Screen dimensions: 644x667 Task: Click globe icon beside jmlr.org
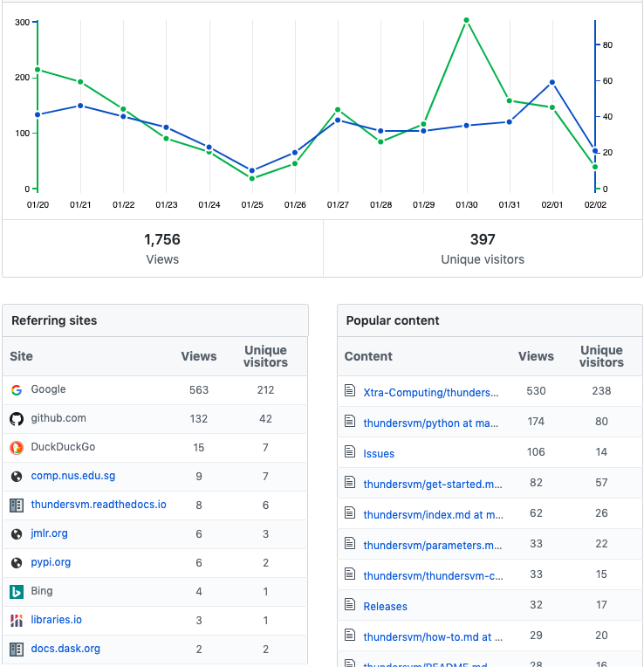pos(17,533)
